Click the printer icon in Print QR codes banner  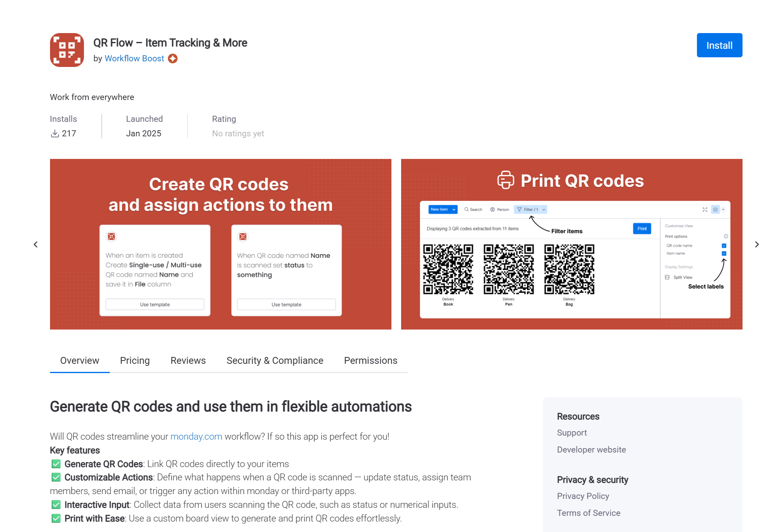point(506,180)
